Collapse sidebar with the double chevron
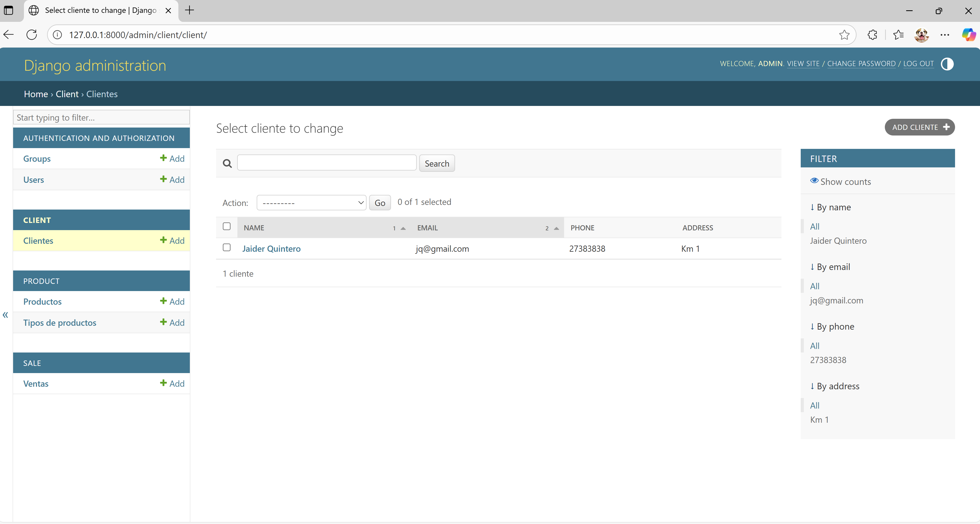Screen dimensions: 980x524 [5, 315]
